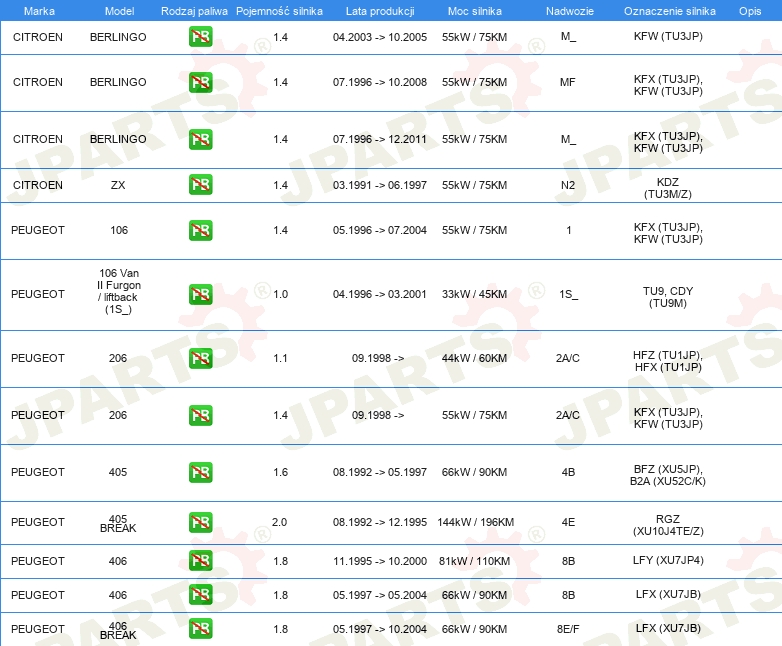Click engine capacity 1.6
Image resolution: width=782 pixels, height=646 pixels.
pyautogui.click(x=281, y=472)
